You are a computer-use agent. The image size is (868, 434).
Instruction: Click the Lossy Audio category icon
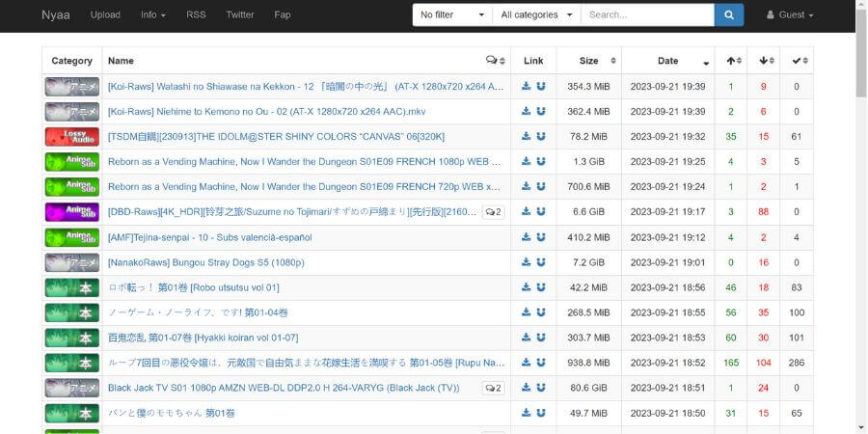72,137
